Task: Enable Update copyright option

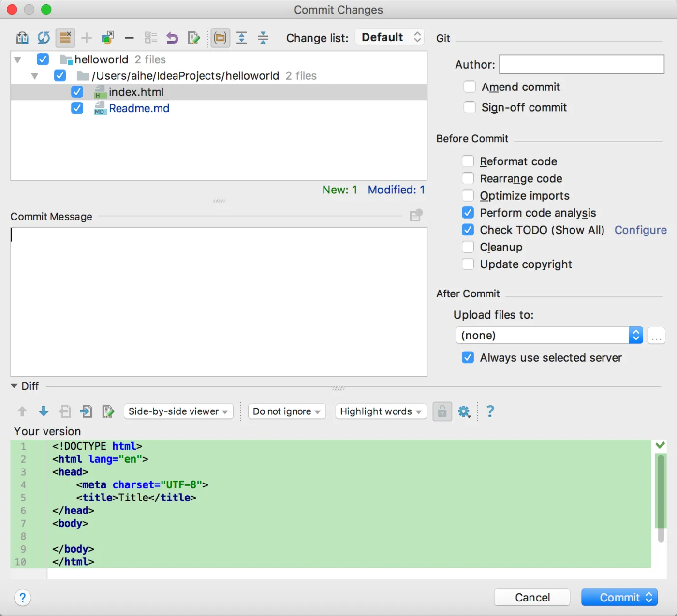Action: [468, 264]
